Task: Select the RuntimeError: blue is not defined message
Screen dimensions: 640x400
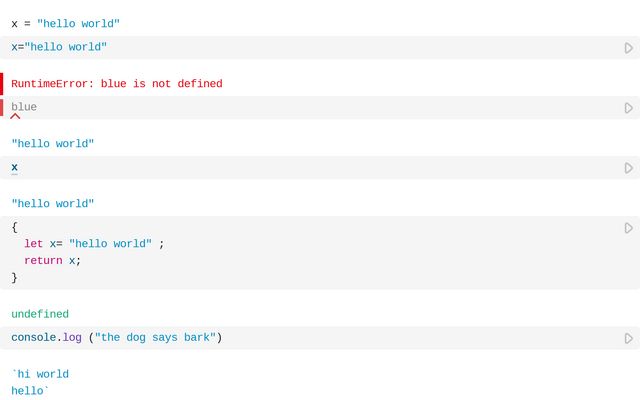Action: coord(116,84)
